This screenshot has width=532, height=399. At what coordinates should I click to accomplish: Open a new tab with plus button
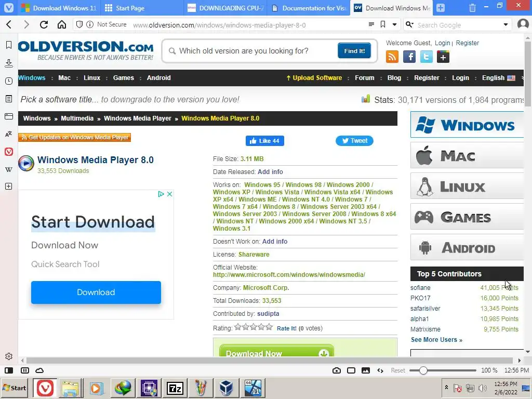[x=441, y=7]
